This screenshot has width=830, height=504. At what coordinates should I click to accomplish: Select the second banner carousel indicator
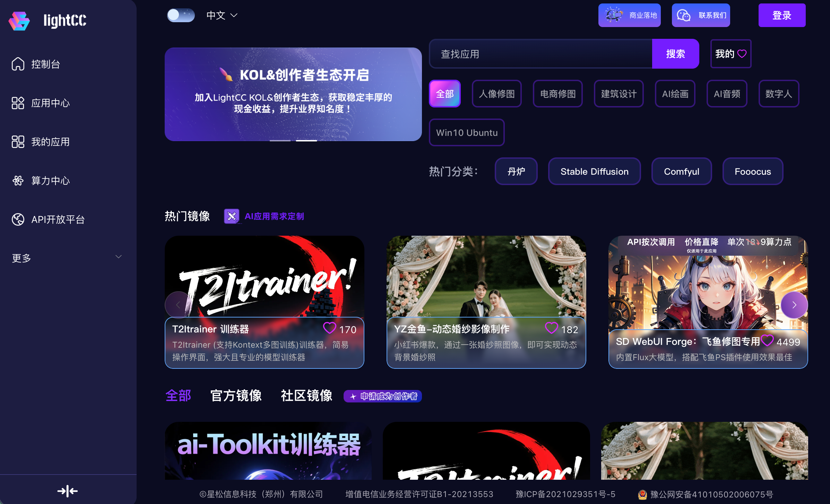click(x=306, y=140)
